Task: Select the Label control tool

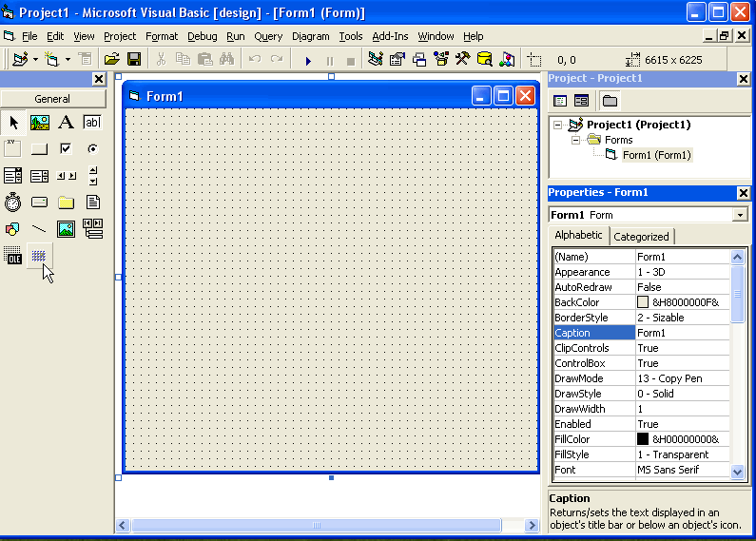Action: tap(66, 123)
